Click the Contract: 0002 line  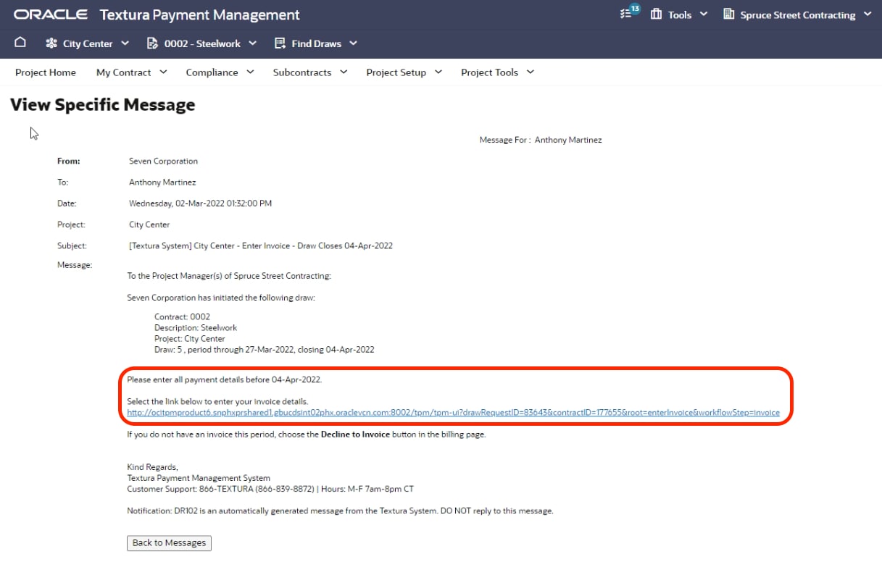182,317
